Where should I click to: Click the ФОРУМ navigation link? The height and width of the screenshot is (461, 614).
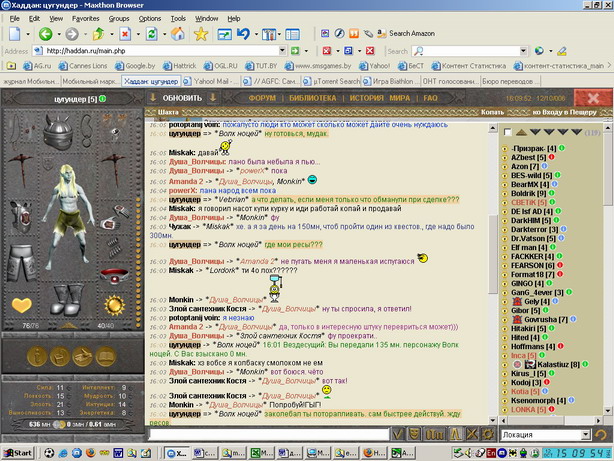coord(262,99)
